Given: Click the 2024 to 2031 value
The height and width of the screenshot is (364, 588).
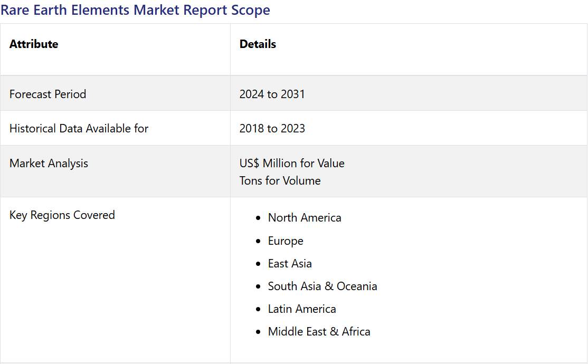Looking at the screenshot, I should click(x=272, y=94).
